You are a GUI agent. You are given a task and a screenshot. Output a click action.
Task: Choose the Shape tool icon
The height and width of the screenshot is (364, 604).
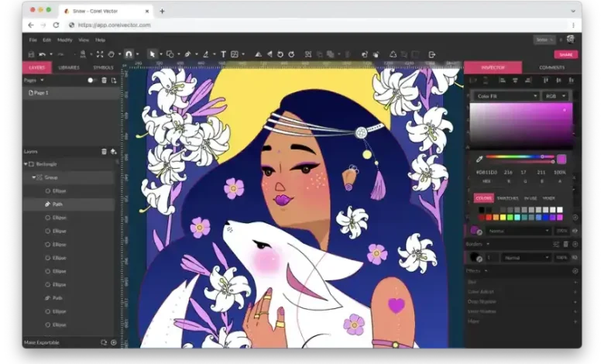coord(170,54)
